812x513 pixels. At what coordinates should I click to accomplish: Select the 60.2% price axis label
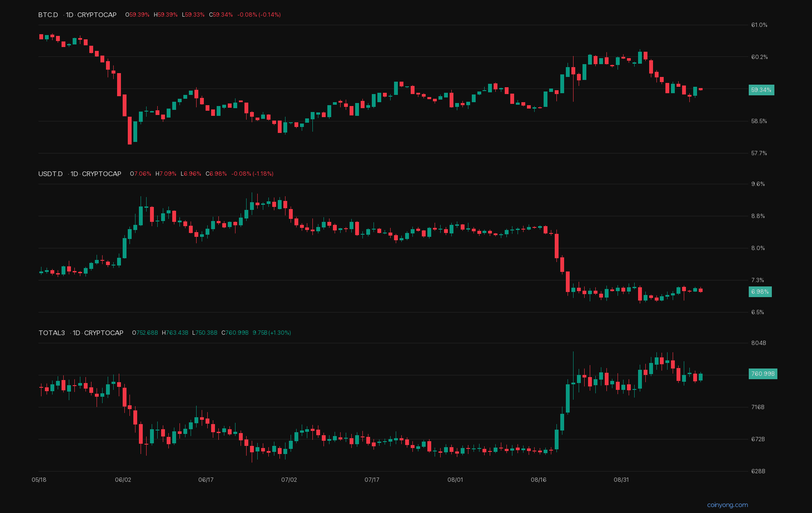tap(759, 57)
